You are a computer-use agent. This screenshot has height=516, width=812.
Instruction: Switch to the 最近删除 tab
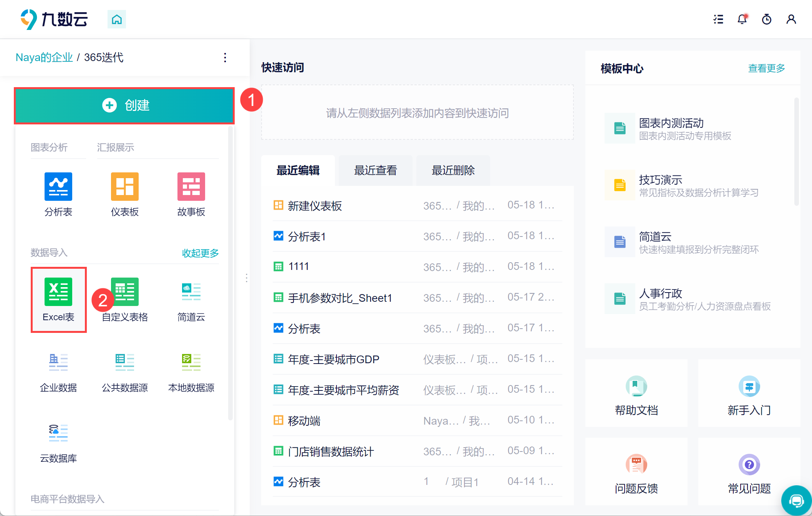[453, 170]
